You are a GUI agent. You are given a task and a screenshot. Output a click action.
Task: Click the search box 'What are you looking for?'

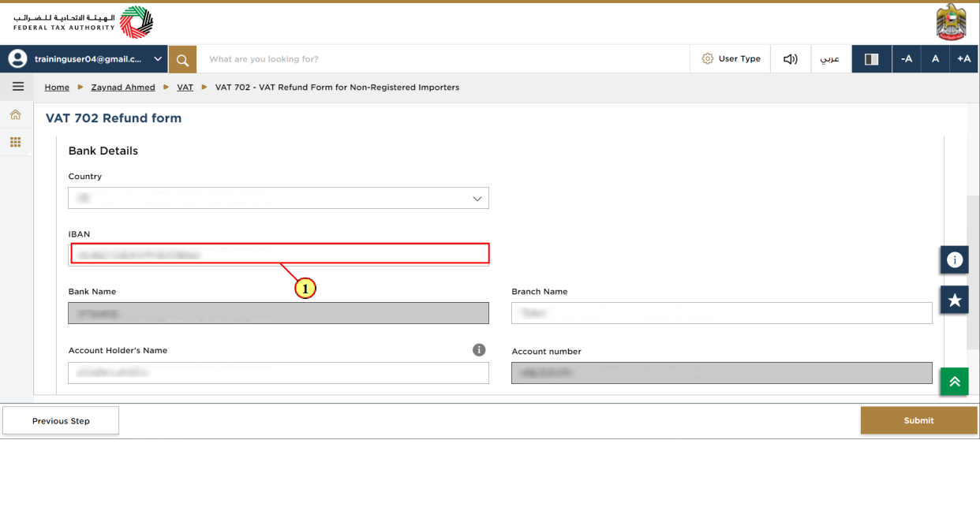443,59
